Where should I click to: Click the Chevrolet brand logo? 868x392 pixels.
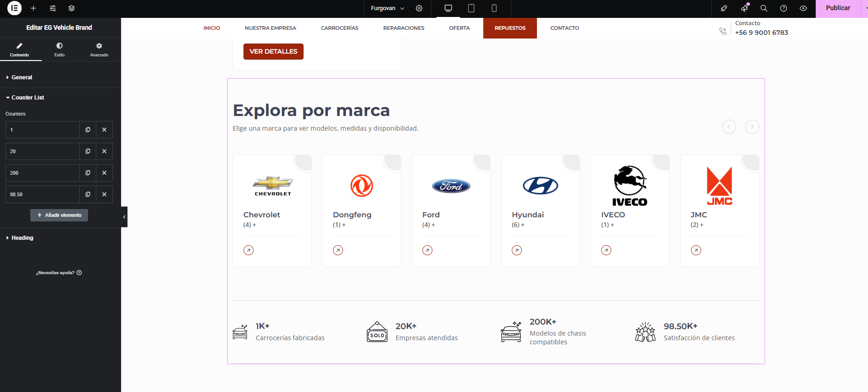click(x=273, y=186)
